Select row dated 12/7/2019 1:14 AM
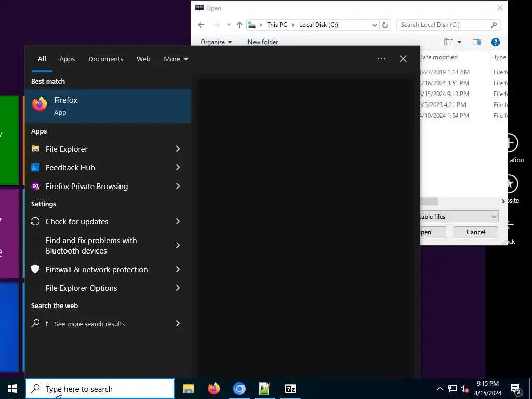 (463, 72)
